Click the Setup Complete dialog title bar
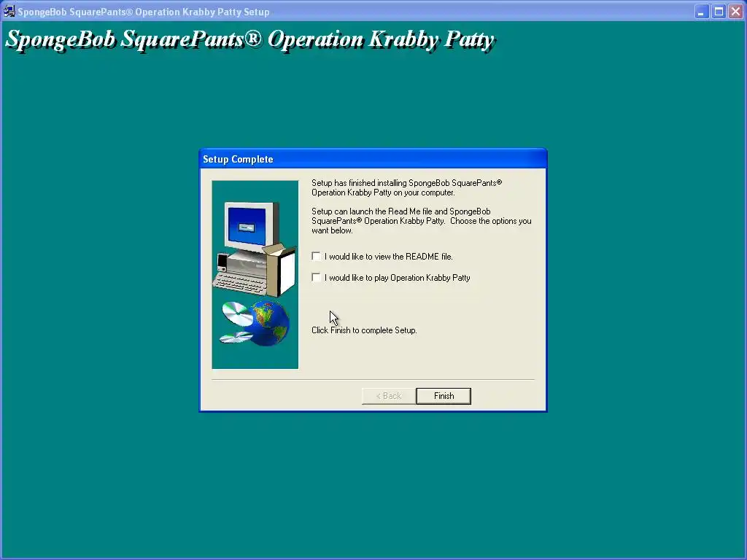 373,159
